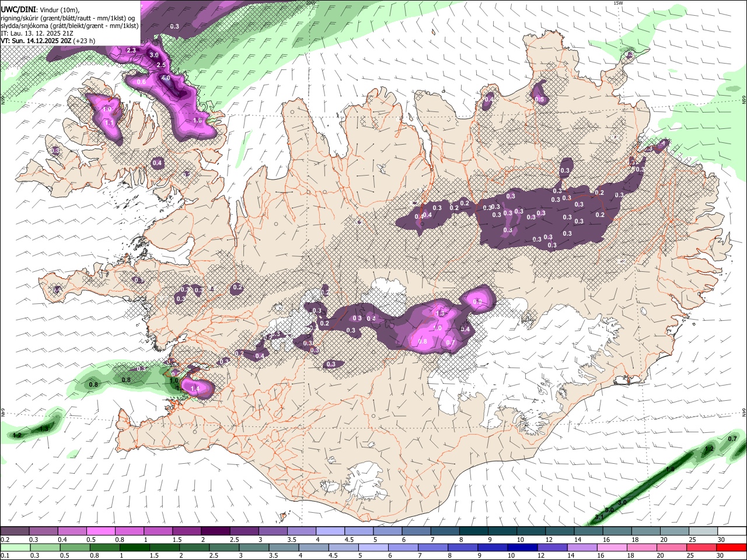This screenshot has width=747, height=560.
Task: Select the deep blue rain swatch between 10 and 12
Action: (522, 547)
